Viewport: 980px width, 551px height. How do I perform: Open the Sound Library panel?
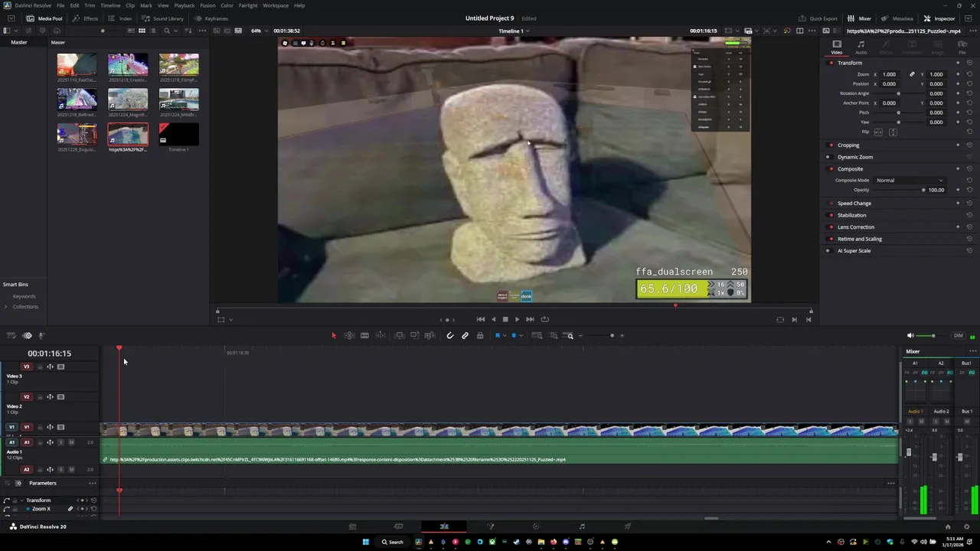163,18
